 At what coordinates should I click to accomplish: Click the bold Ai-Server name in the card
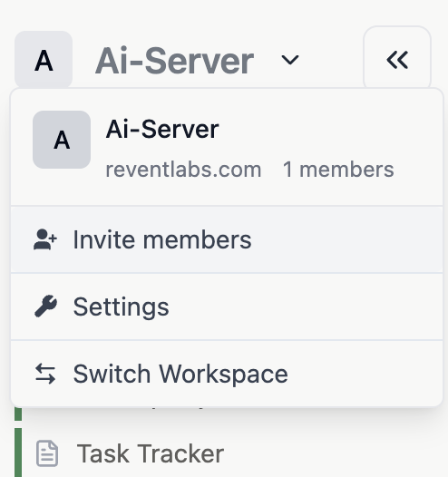click(162, 130)
